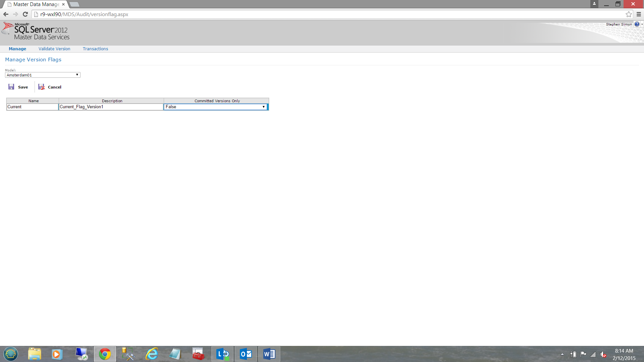Viewport: 644px width, 362px height.
Task: Open the Help icon near the user name
Action: pos(637,24)
